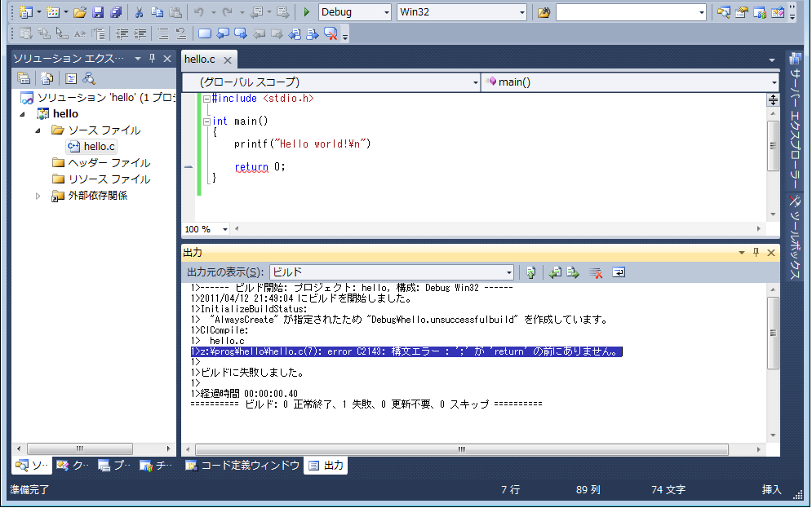Click the Solution Explorer horizontal scrollbar thumb
This screenshot has height=508, width=812.
coord(80,448)
